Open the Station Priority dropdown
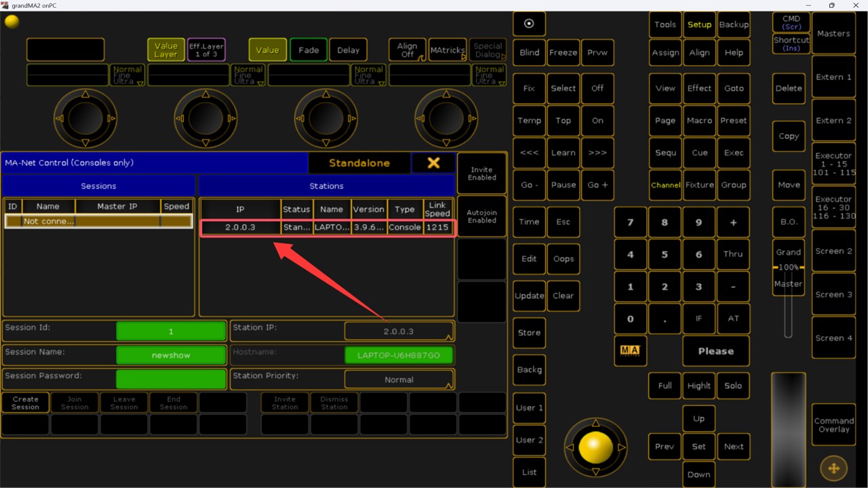 (x=399, y=380)
